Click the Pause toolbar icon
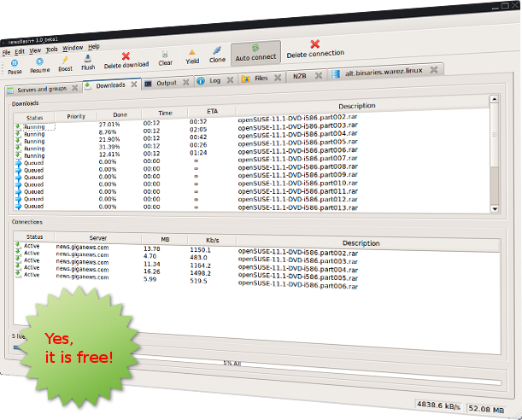 pos(15,63)
